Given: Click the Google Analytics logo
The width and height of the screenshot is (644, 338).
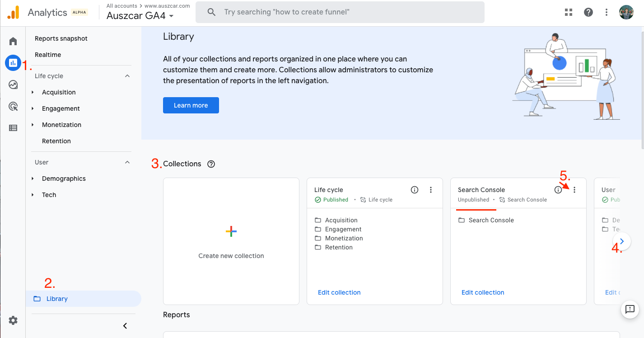Looking at the screenshot, I should pos(13,12).
